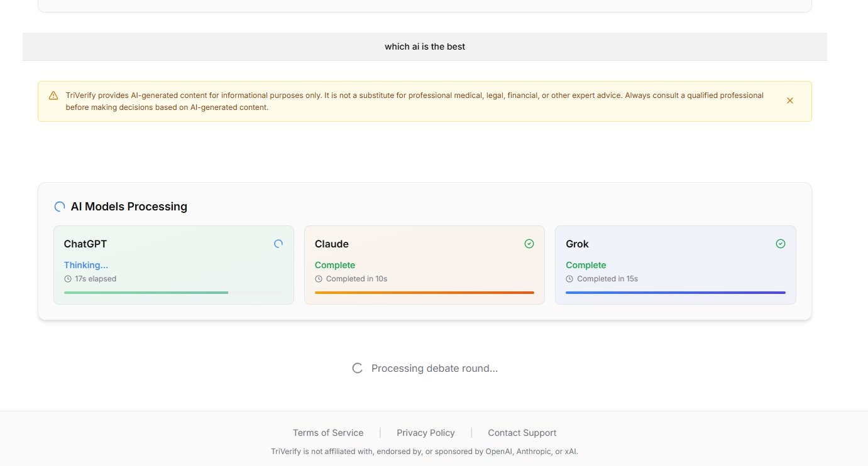Click the 'AI Models Processing' heading
This screenshot has width=868, height=466.
[129, 207]
